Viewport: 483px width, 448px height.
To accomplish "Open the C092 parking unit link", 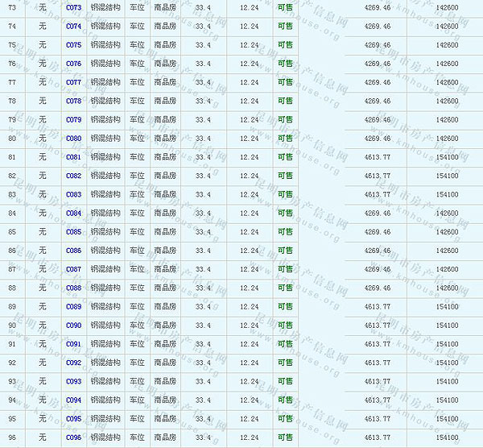I will coord(73,363).
